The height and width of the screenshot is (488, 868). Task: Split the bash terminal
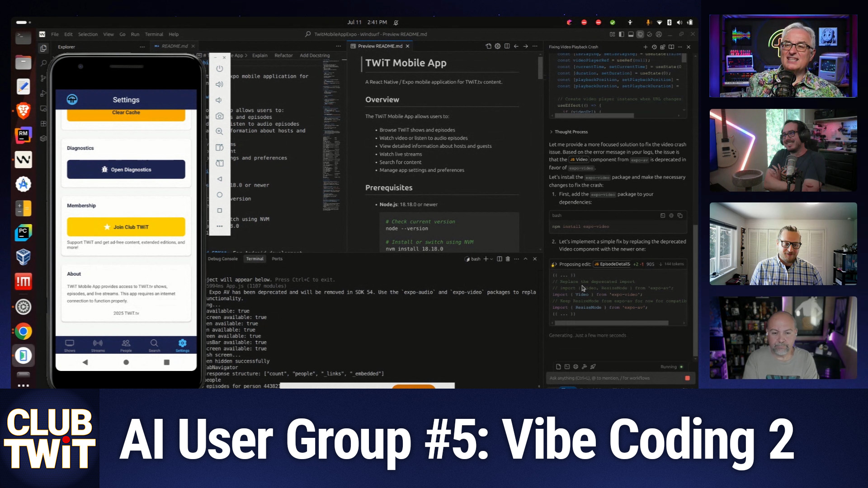coord(499,259)
